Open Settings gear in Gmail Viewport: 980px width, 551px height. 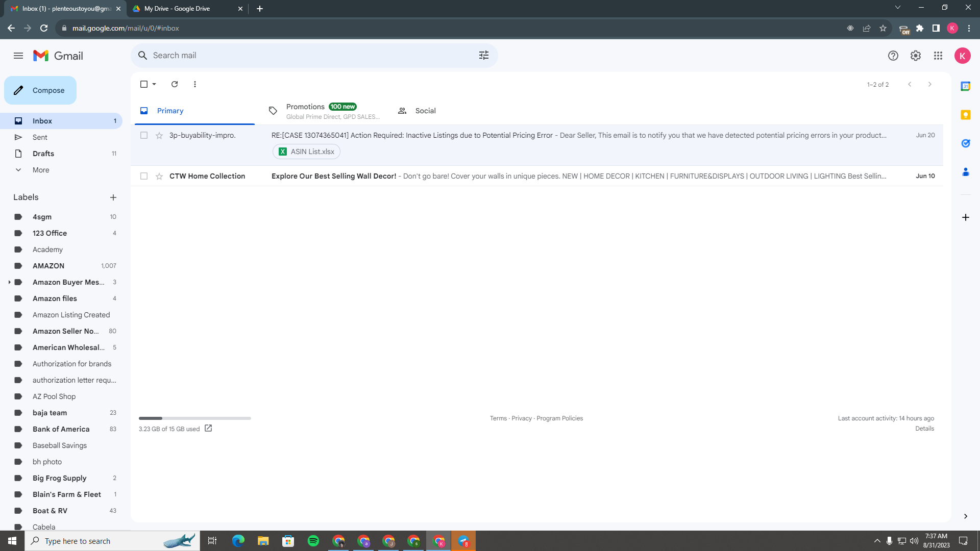915,56
